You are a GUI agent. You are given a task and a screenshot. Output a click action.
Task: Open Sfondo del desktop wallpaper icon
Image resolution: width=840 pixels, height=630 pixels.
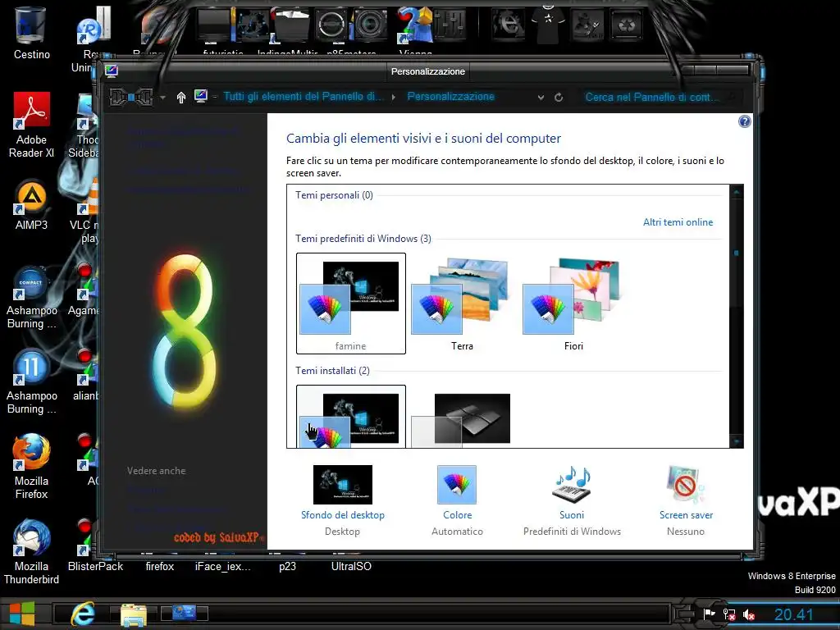[342, 484]
